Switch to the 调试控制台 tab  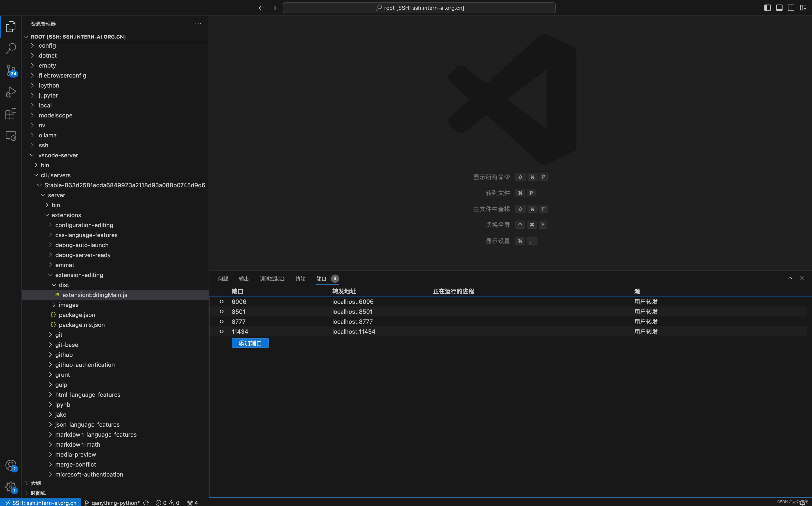[272, 278]
